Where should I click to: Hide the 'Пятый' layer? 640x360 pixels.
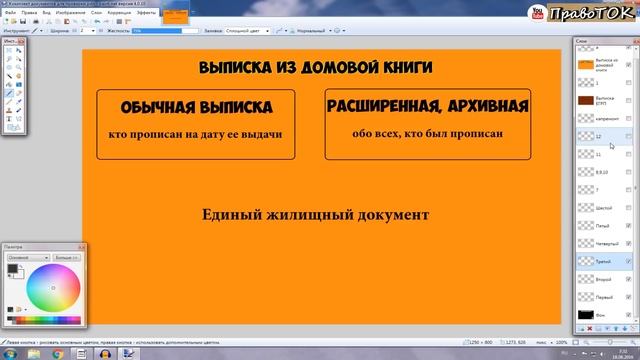pyautogui.click(x=629, y=226)
